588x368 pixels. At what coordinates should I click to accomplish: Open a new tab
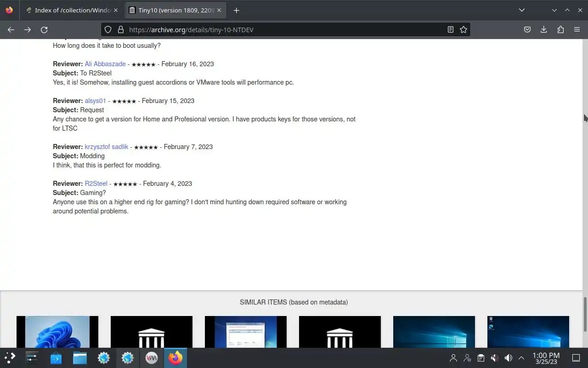click(x=236, y=10)
